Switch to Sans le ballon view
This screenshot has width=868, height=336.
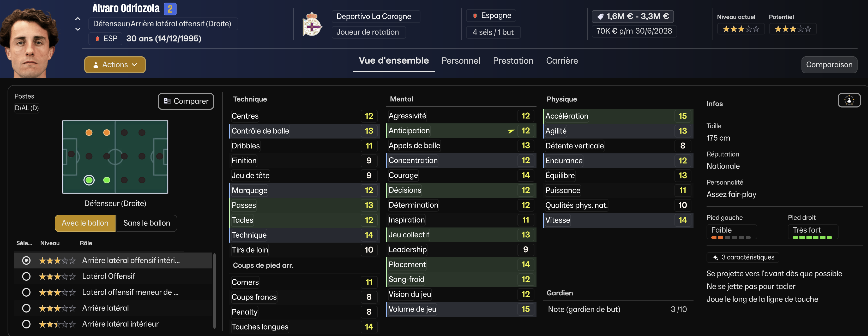(147, 223)
